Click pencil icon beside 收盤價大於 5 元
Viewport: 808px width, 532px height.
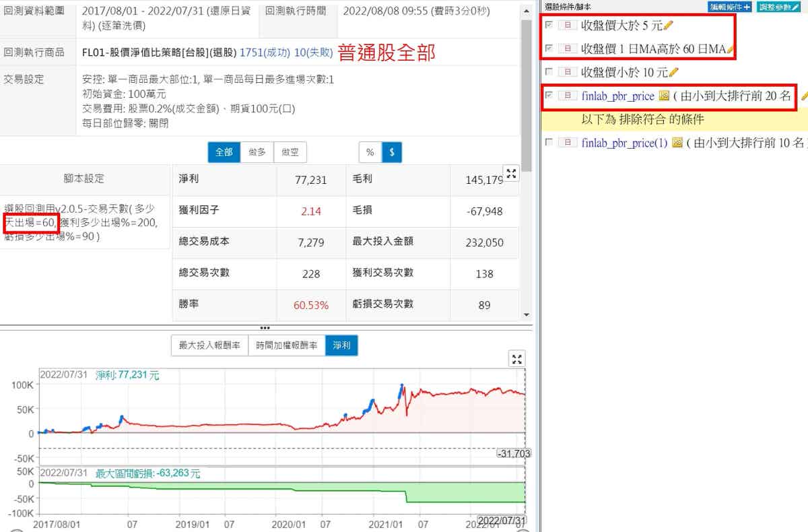click(668, 26)
